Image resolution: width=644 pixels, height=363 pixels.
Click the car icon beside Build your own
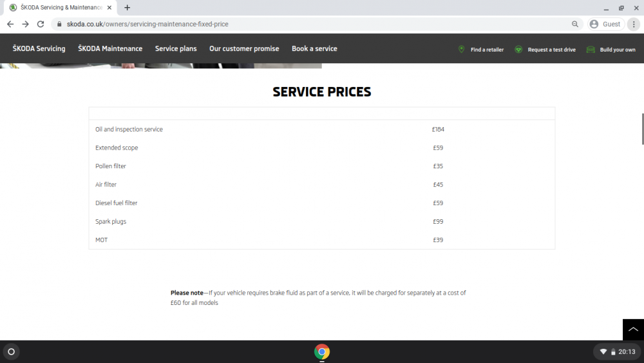(x=591, y=50)
